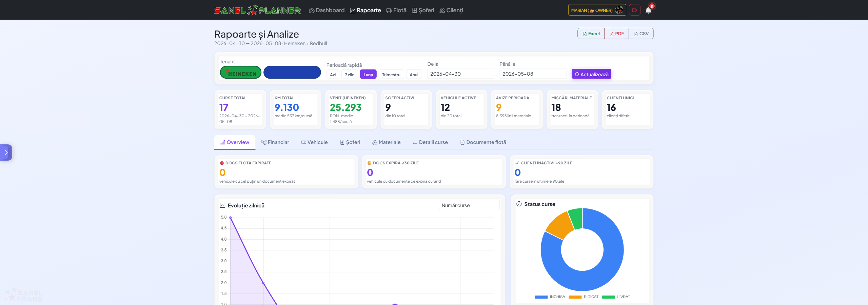Click the Dashboard gauge icon
The height and width of the screenshot is (305, 868).
tap(312, 11)
